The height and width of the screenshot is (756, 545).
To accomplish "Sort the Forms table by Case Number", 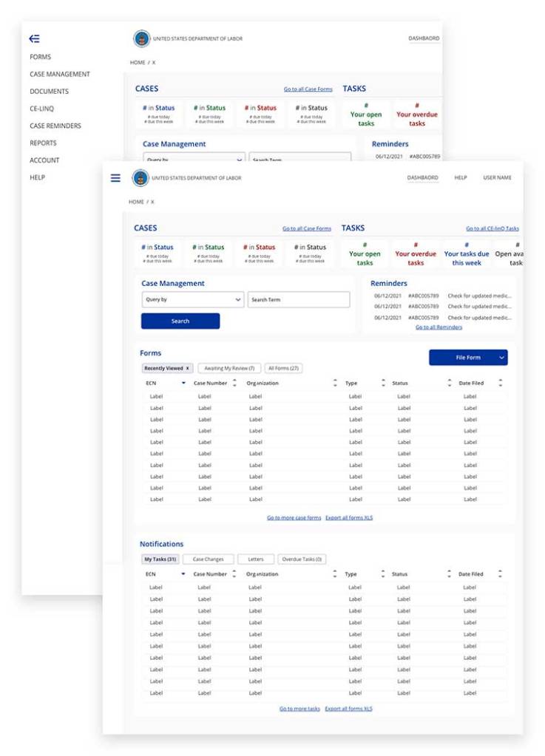I will [x=234, y=383].
